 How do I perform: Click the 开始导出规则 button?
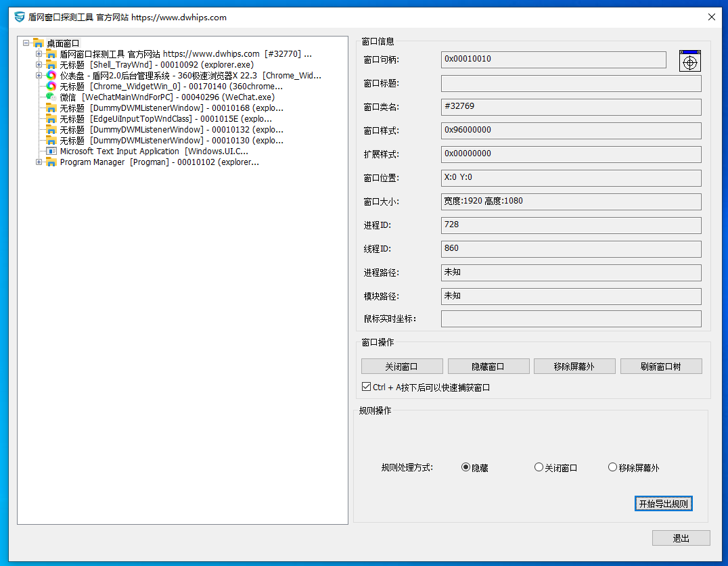pyautogui.click(x=663, y=504)
